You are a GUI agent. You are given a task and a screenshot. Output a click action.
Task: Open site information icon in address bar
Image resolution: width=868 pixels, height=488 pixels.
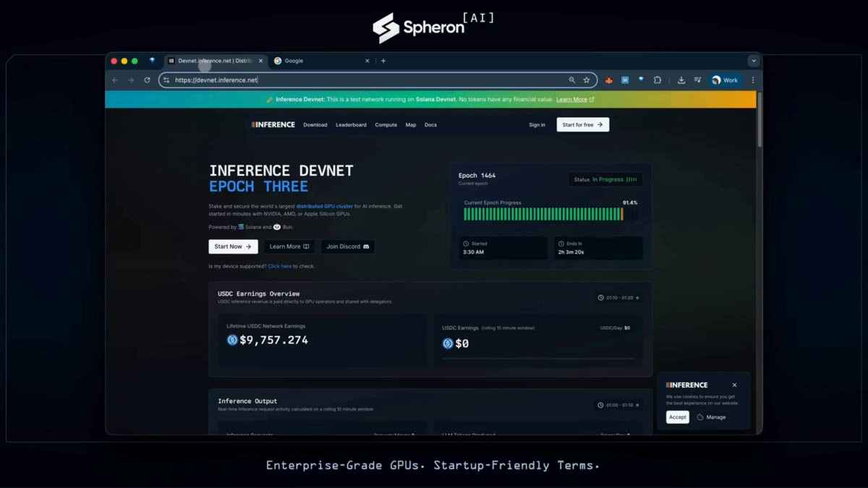166,80
